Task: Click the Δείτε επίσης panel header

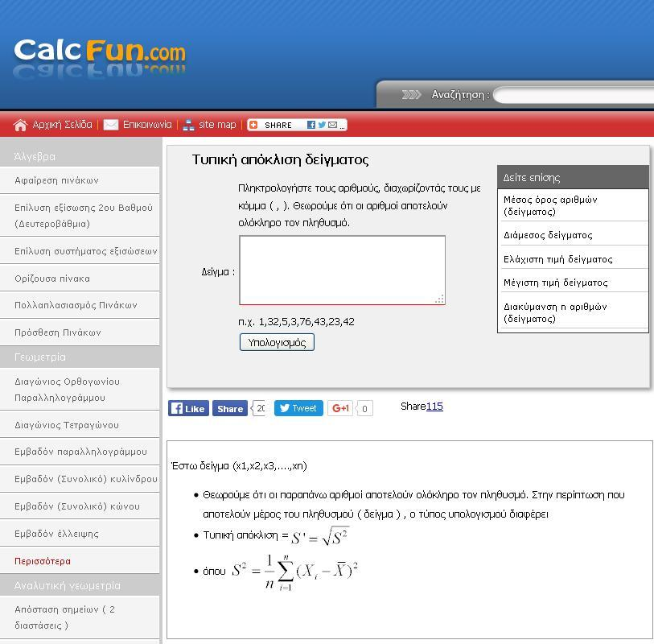Action: pyautogui.click(x=573, y=177)
